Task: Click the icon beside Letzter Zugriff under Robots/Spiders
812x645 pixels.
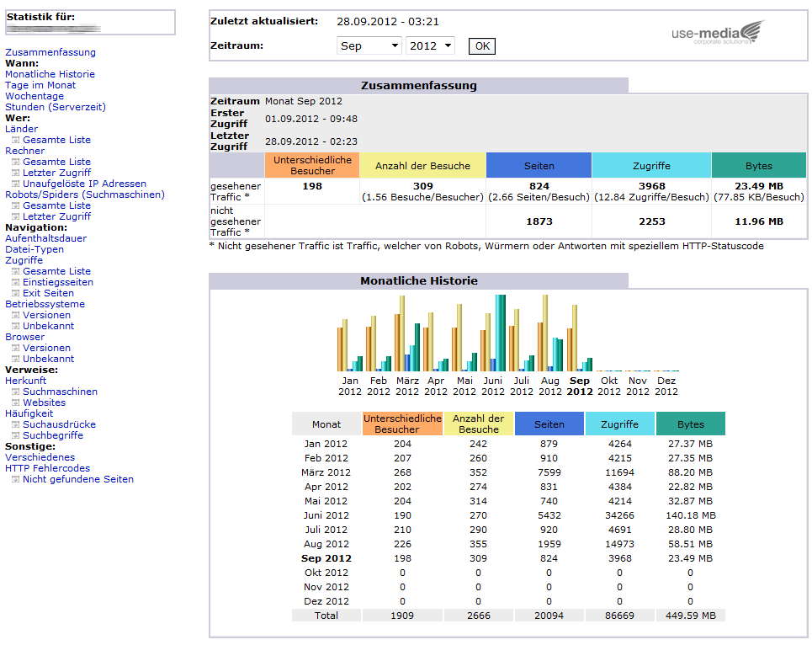Action: [x=15, y=216]
